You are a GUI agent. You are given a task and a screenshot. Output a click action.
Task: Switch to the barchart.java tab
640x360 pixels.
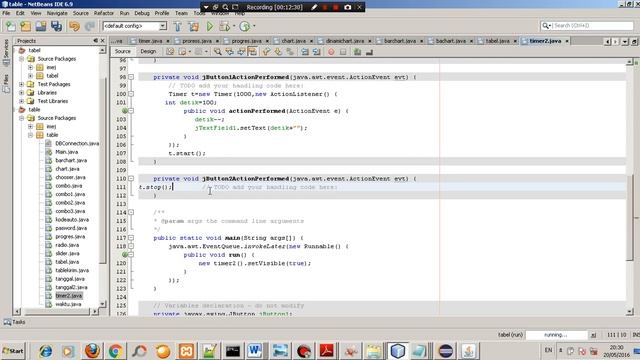(400, 41)
